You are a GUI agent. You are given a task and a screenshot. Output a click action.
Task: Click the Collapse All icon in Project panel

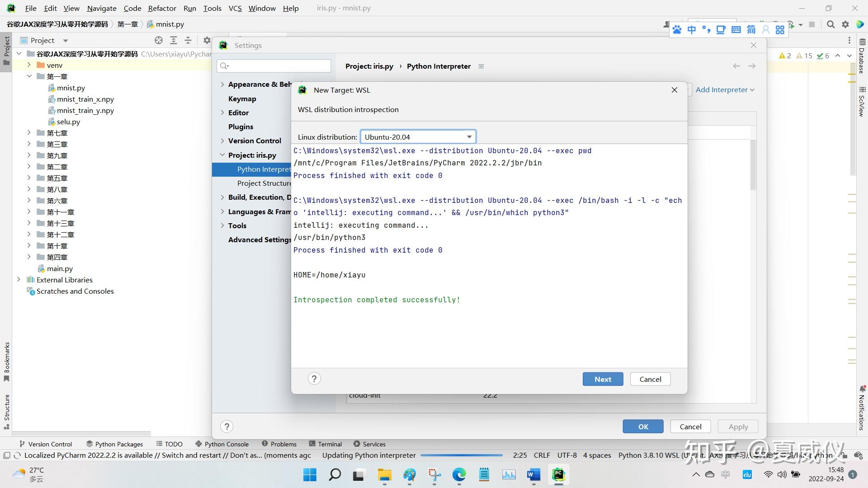point(188,40)
